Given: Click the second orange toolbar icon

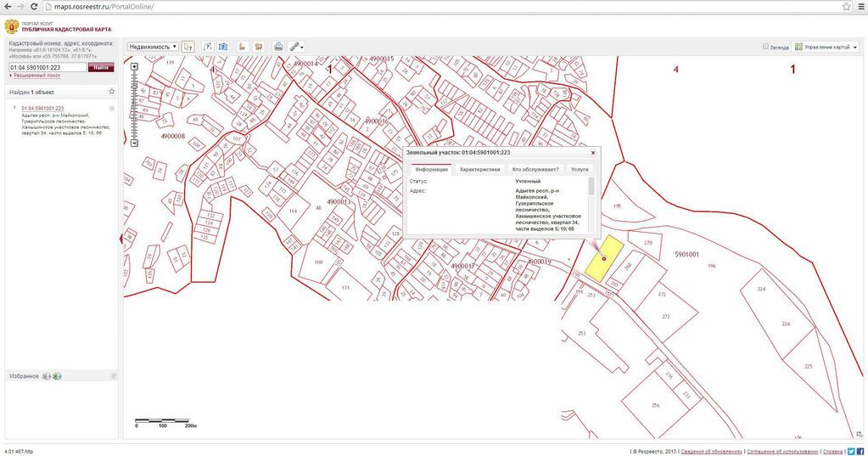Looking at the screenshot, I should point(259,47).
